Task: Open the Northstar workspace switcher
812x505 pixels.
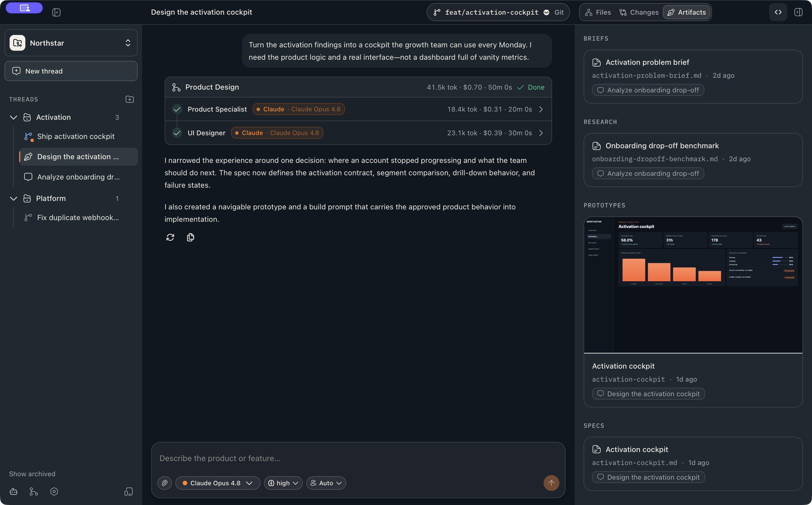Action: (71, 43)
